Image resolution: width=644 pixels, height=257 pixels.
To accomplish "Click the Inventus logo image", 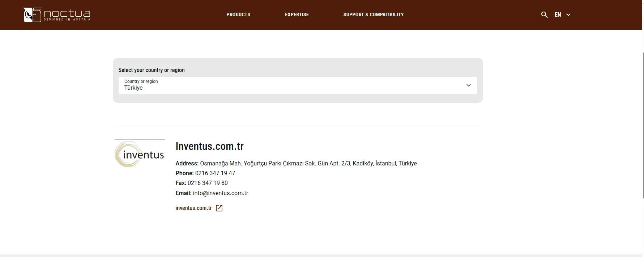I will pyautogui.click(x=140, y=154).
